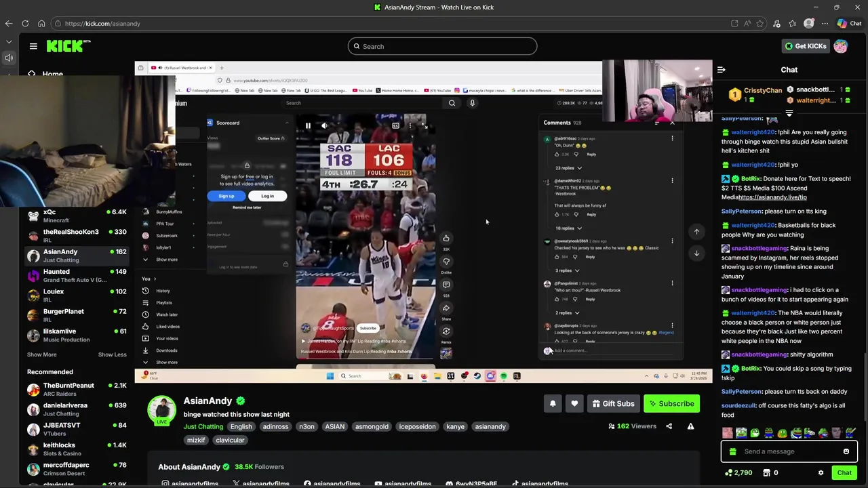The image size is (868, 488).
Task: Focus the Send a message chat field
Action: tap(789, 451)
